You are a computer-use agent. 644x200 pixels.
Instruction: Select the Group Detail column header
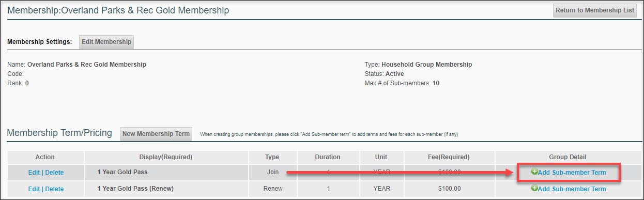[x=568, y=157]
